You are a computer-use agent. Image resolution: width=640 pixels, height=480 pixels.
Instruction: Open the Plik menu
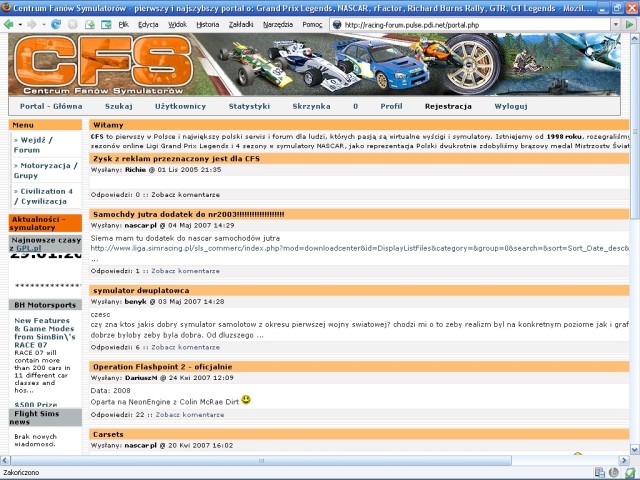123,24
